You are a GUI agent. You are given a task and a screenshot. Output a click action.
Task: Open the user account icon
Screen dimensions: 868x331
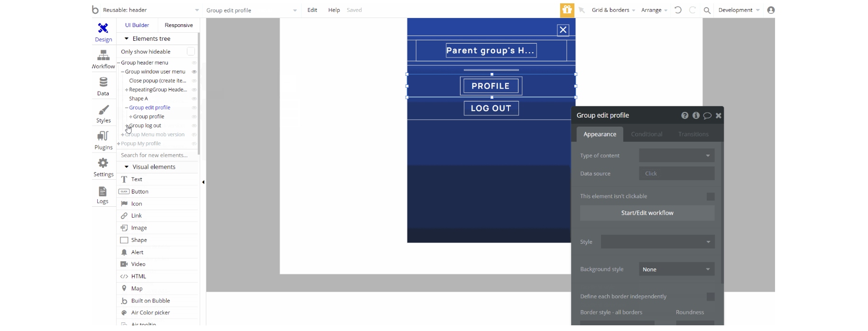(771, 10)
